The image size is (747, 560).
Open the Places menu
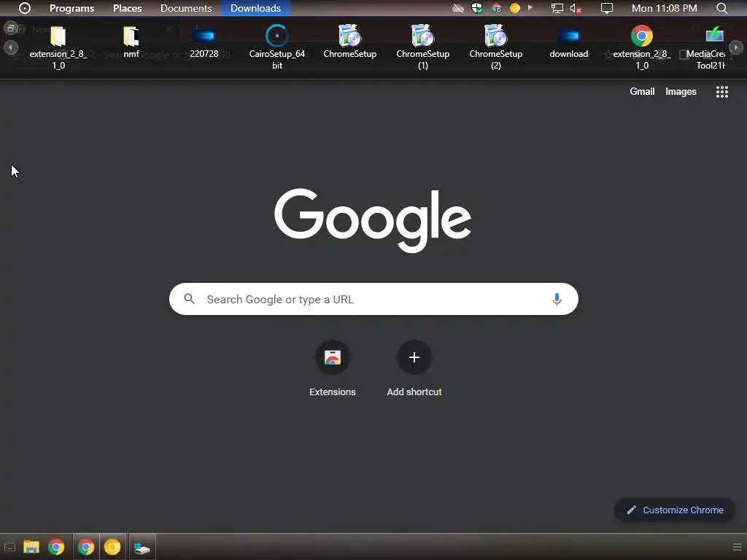click(x=127, y=8)
